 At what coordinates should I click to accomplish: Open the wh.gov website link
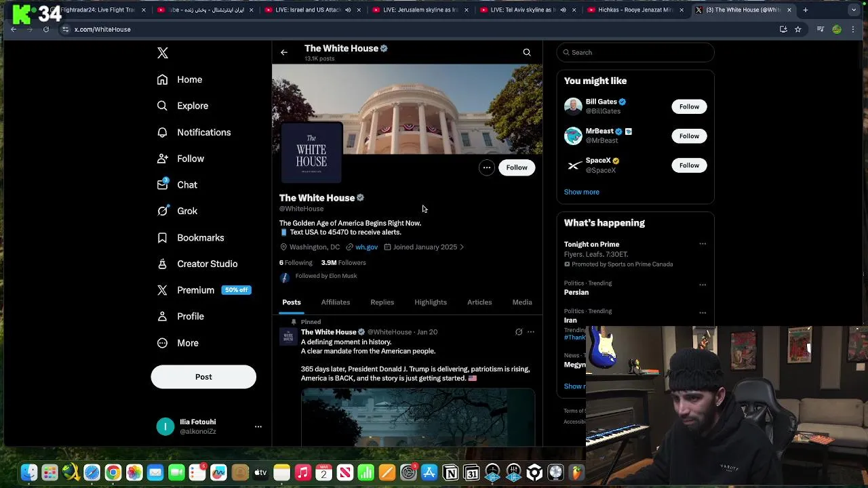tap(366, 247)
